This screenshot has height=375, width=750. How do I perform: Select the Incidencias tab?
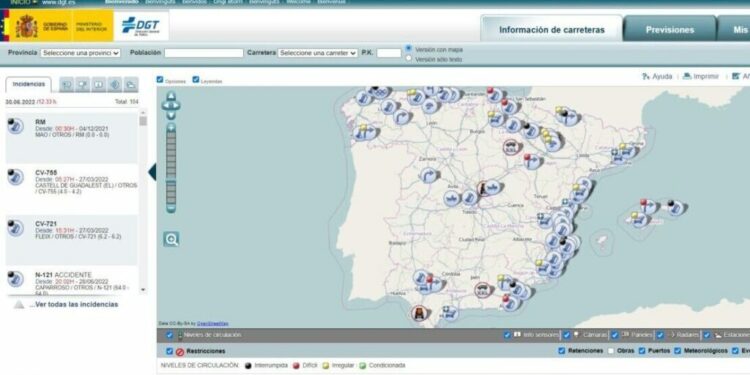click(29, 85)
